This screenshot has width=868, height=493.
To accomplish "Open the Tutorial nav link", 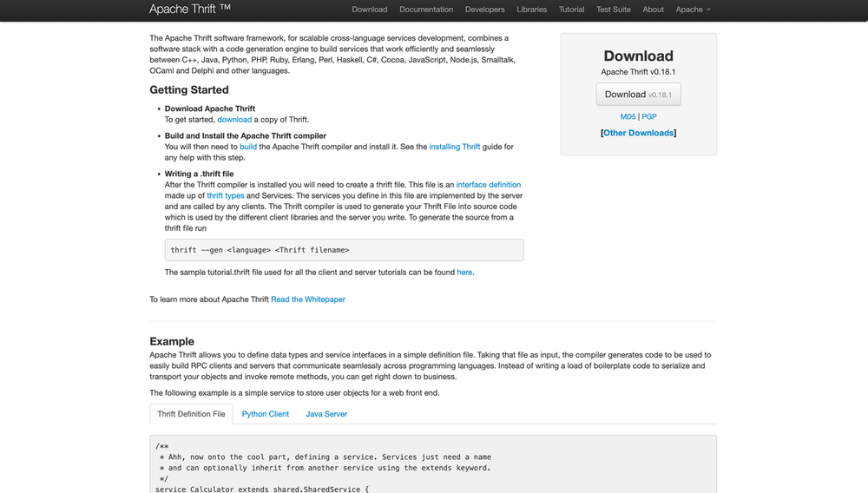I will (x=571, y=10).
